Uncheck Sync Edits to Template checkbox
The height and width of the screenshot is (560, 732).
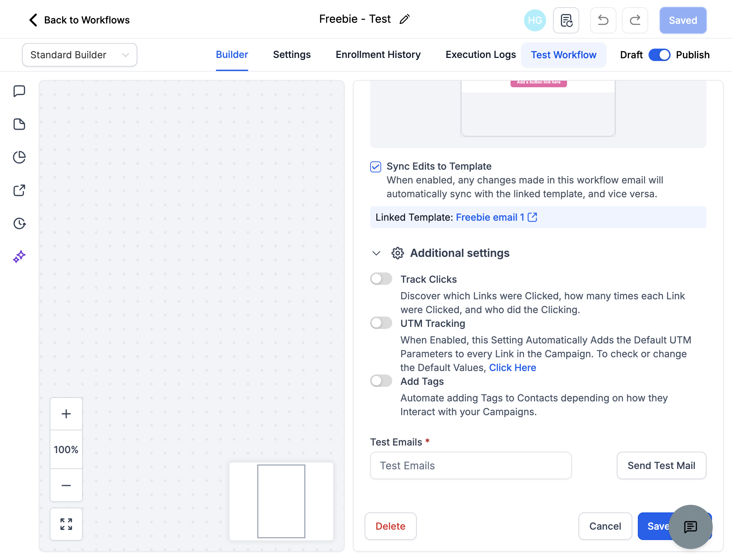[376, 167]
